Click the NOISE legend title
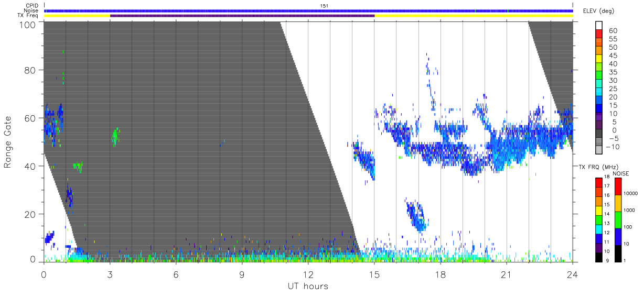 click(x=621, y=173)
